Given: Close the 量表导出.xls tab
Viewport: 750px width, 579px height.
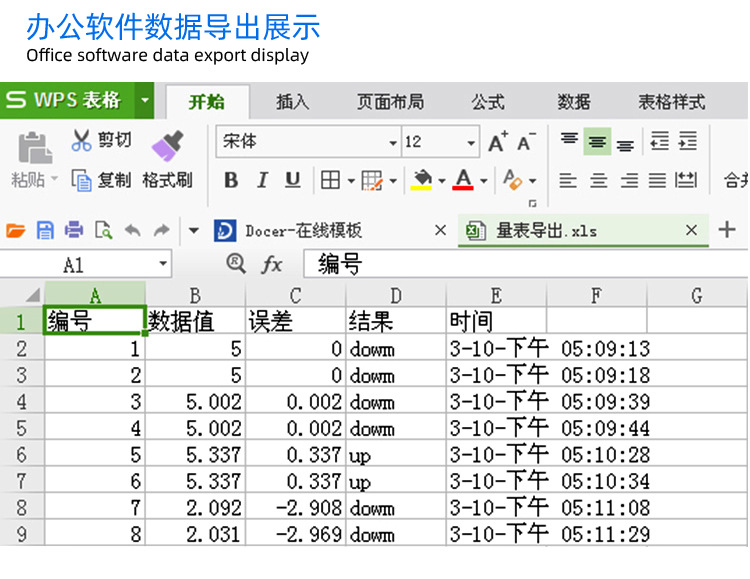Looking at the screenshot, I should point(691,230).
